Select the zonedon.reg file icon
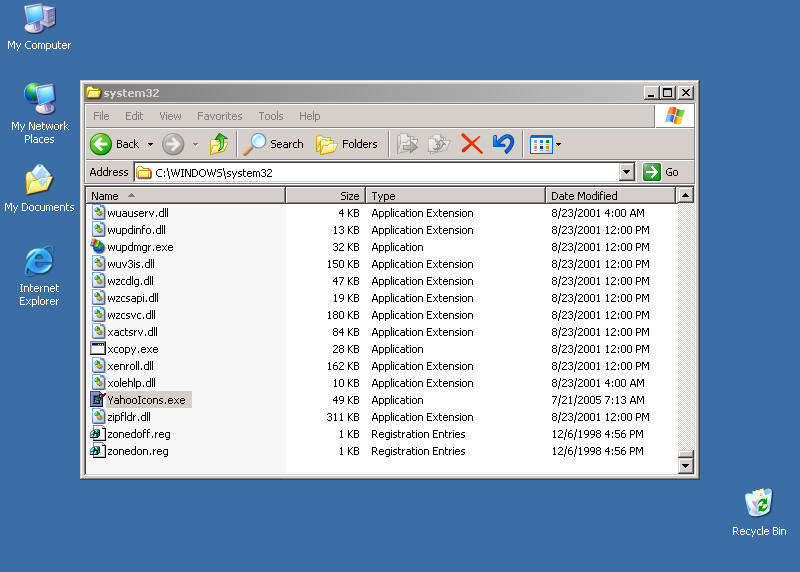Image resolution: width=800 pixels, height=572 pixels. click(x=97, y=451)
